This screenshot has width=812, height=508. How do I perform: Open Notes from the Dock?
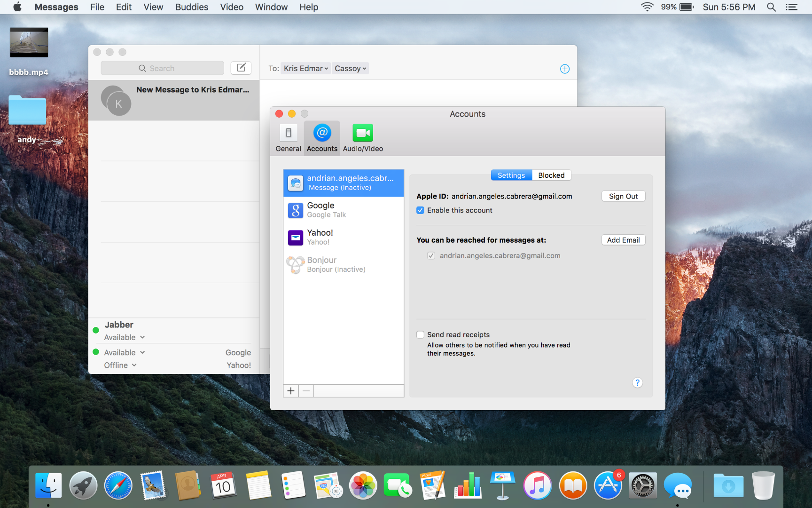pyautogui.click(x=258, y=485)
